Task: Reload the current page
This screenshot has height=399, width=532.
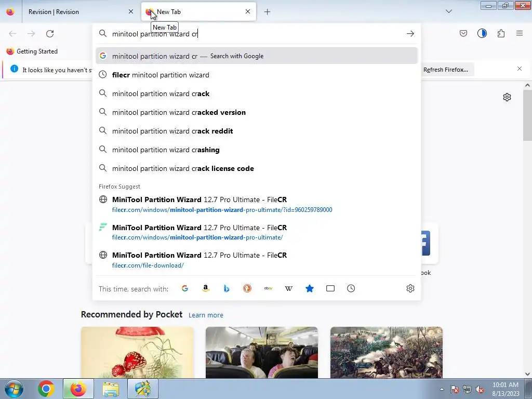Action: 50,34
